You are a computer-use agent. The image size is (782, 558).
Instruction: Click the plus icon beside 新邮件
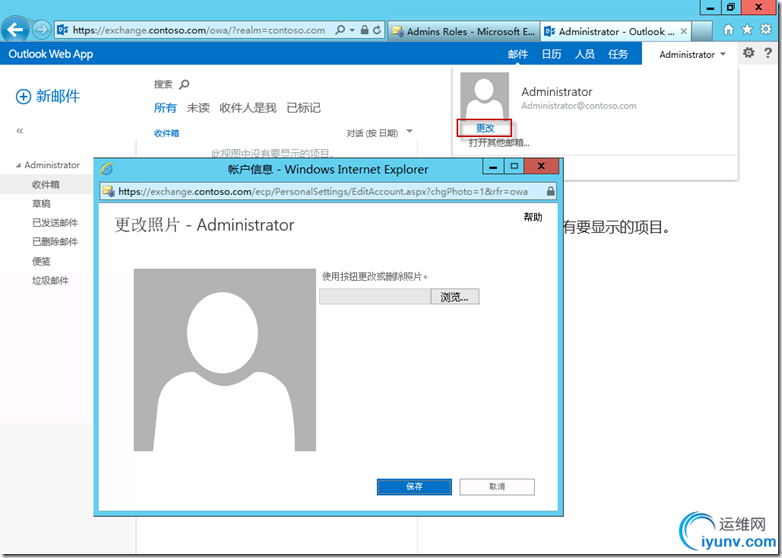(23, 96)
